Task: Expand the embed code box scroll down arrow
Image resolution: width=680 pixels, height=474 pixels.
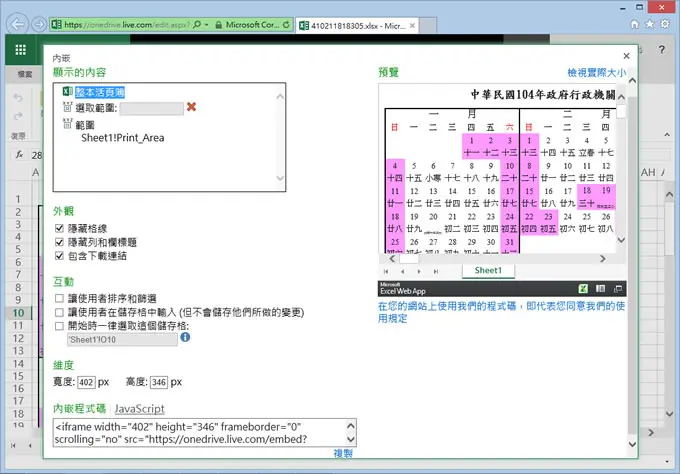Action: 351,439
